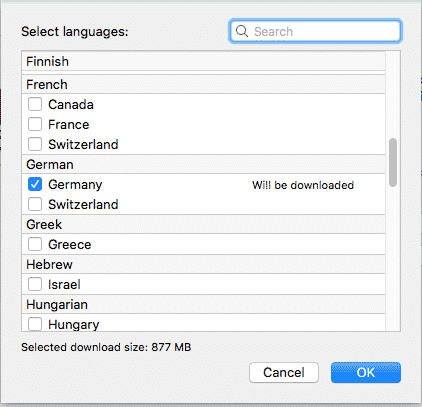Screen dimensions: 422x407
Task: Click the 'Will be downloaded' status text
Action: pos(303,185)
